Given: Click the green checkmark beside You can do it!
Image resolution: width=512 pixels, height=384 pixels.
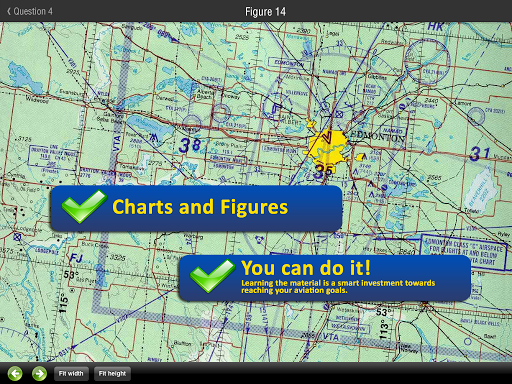Looking at the screenshot, I should 212,276.
